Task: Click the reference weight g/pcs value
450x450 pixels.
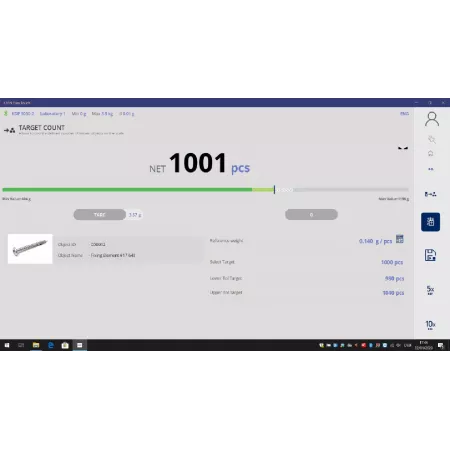Action: tap(375, 241)
